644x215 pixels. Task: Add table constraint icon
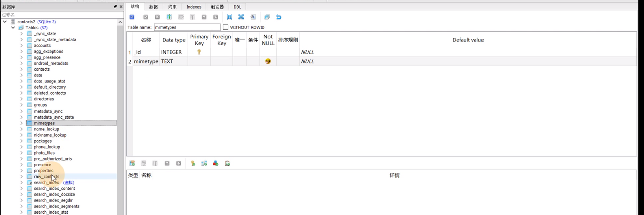coord(132,163)
